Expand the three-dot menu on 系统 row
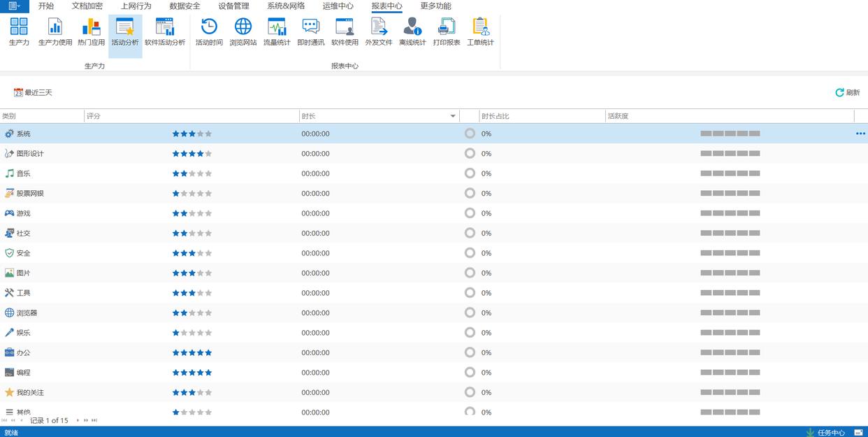Screen dimensions: 868x437 (860, 134)
